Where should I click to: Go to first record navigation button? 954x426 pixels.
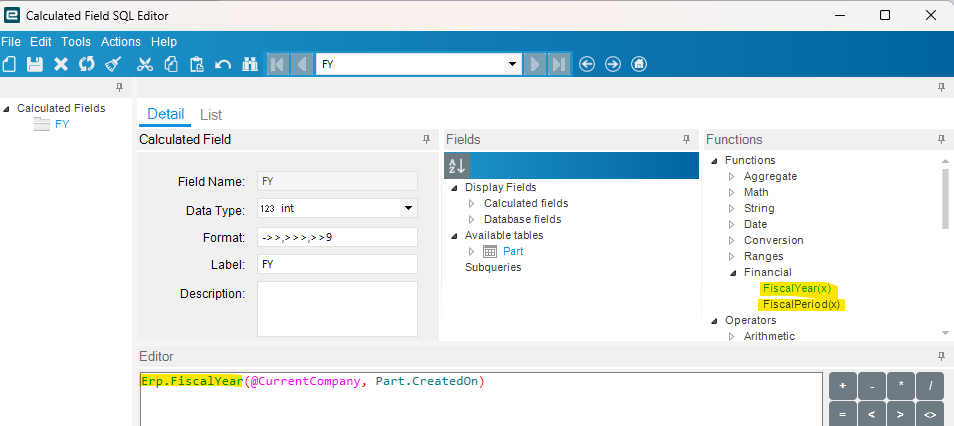click(278, 64)
